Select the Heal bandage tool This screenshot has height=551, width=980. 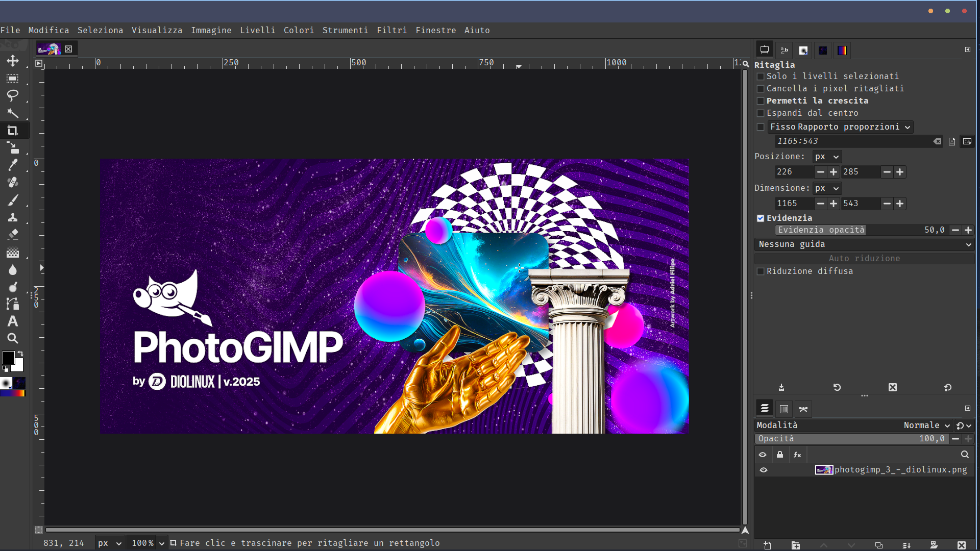[x=13, y=182]
